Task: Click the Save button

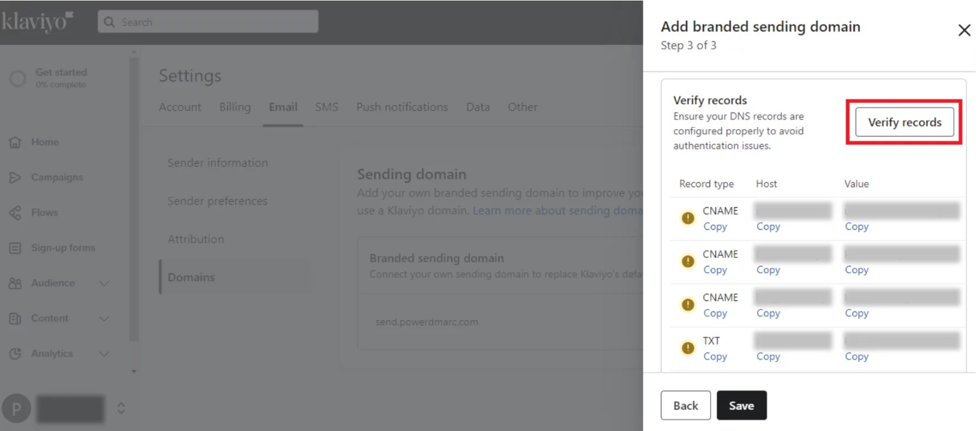Action: [741, 405]
